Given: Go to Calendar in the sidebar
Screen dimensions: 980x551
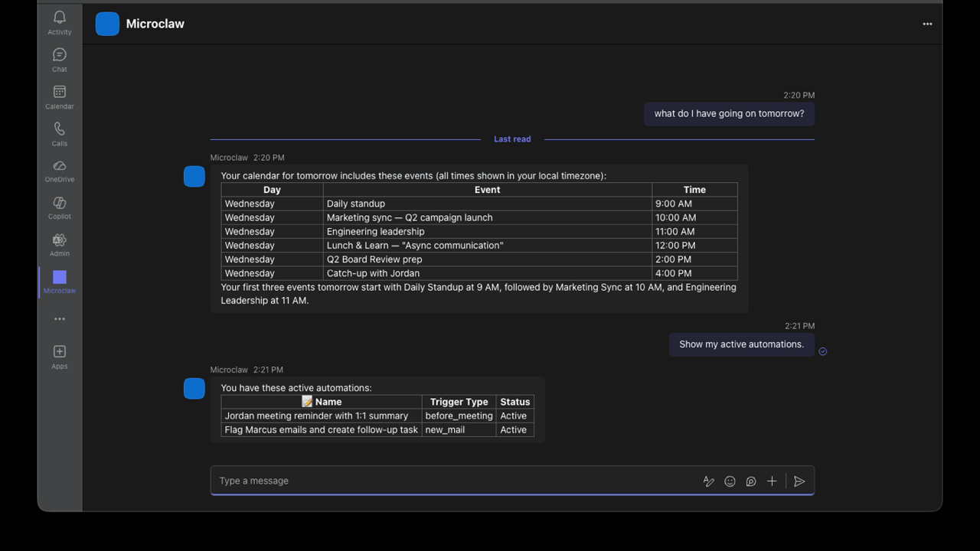Looking at the screenshot, I should point(60,97).
